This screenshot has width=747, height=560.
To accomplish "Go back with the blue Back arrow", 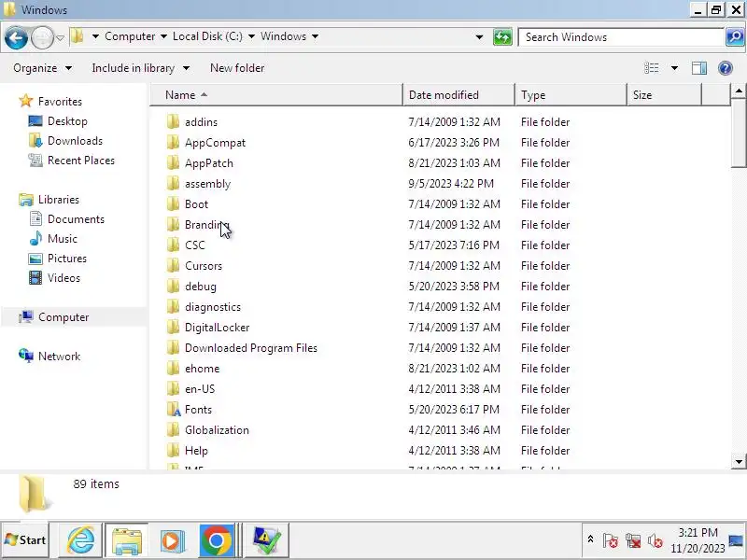I will click(16, 37).
